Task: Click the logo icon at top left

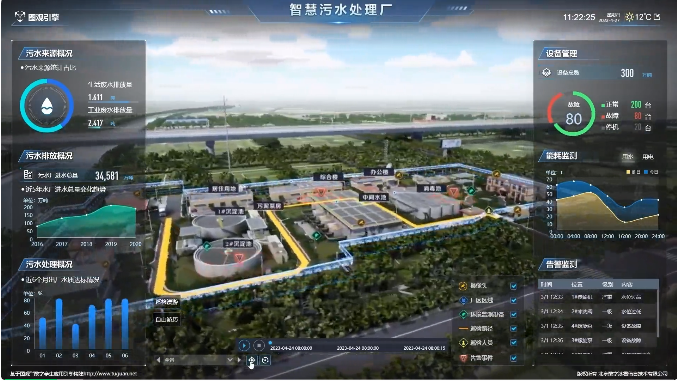Action: [19, 17]
